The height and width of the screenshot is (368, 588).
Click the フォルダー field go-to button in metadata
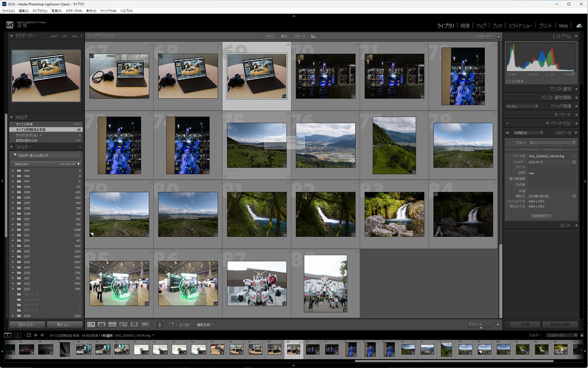(x=574, y=162)
